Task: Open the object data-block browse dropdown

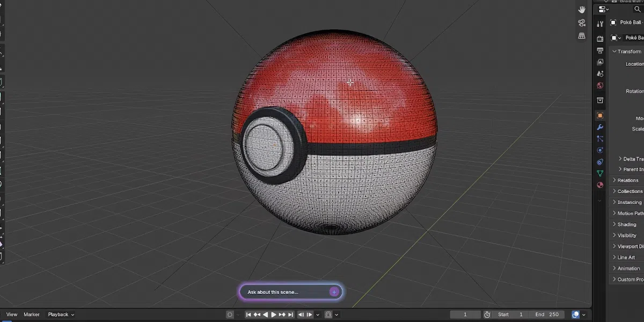Action: coord(616,38)
